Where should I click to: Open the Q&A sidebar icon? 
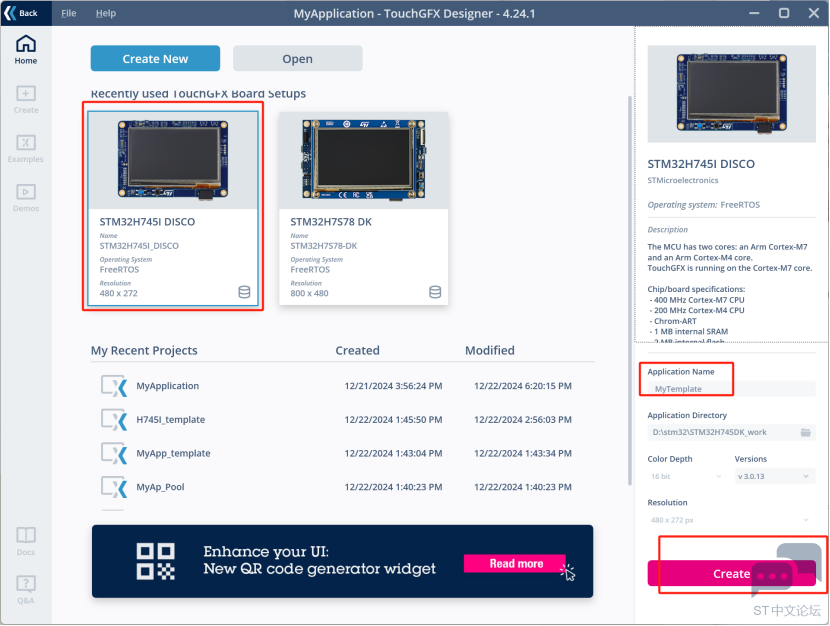click(25, 590)
